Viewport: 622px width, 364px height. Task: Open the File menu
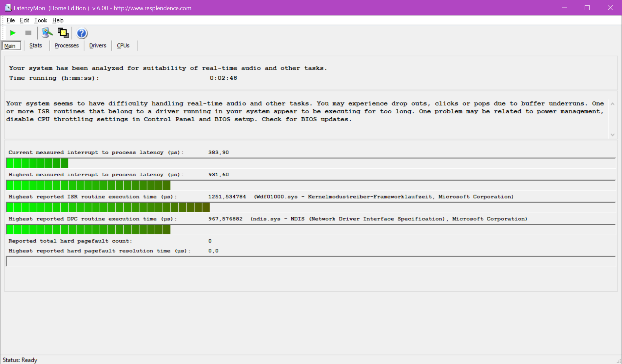[x=10, y=20]
